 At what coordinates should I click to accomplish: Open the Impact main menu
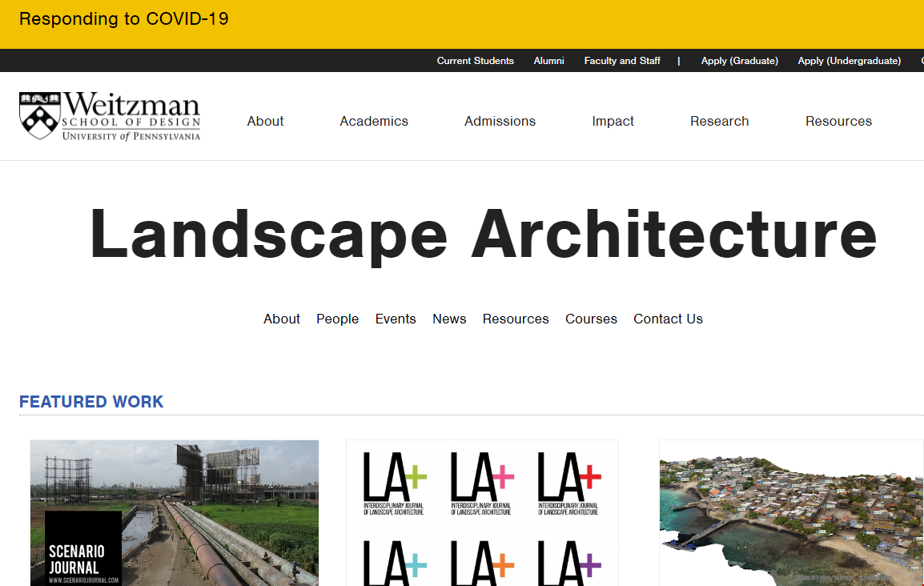point(613,122)
